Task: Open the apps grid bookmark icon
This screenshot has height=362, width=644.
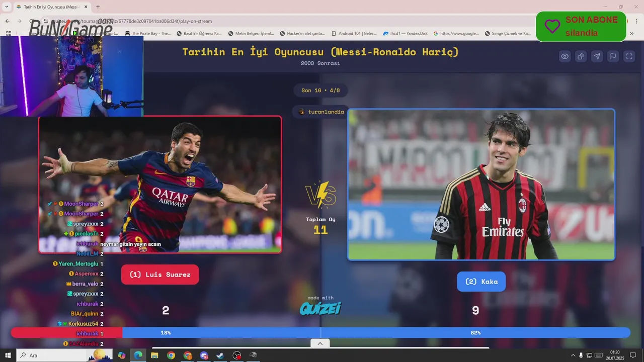Action: pos(9,34)
